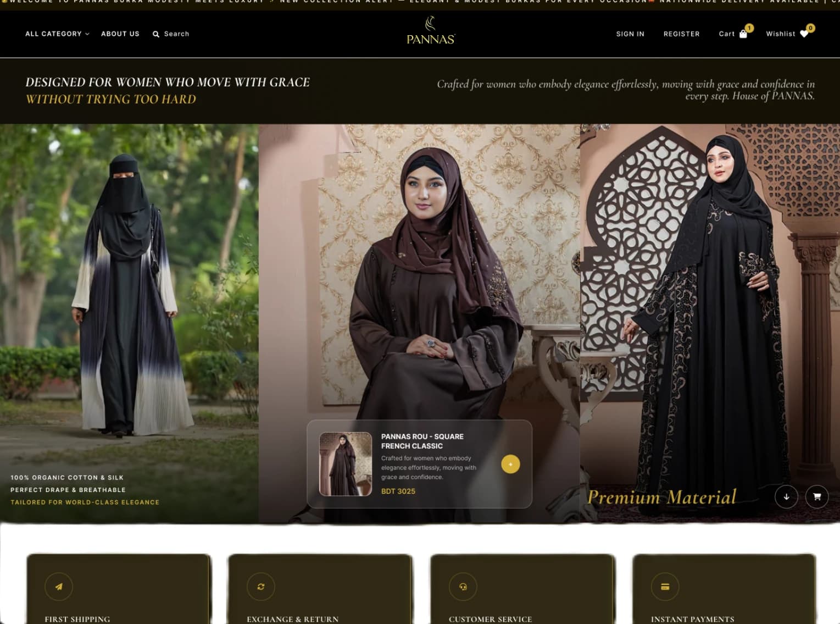Open the About Us page
This screenshot has width=840, height=624.
click(x=120, y=34)
